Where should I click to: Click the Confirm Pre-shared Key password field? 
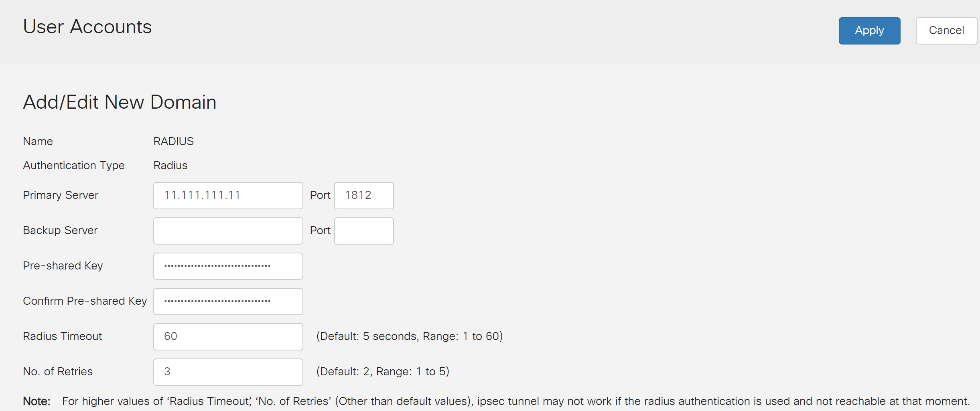coord(228,302)
